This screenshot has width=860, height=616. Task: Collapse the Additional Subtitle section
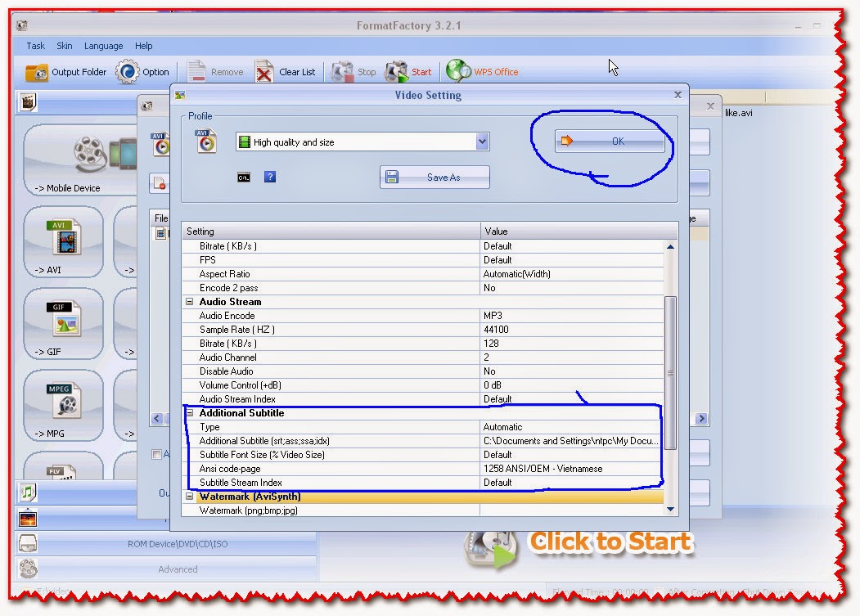tap(189, 413)
